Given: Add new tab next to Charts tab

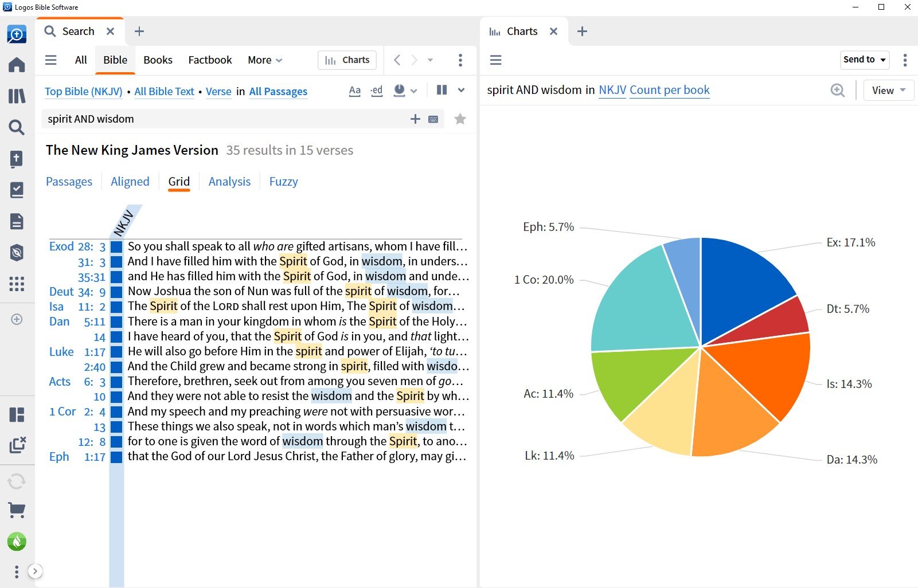Looking at the screenshot, I should (582, 32).
